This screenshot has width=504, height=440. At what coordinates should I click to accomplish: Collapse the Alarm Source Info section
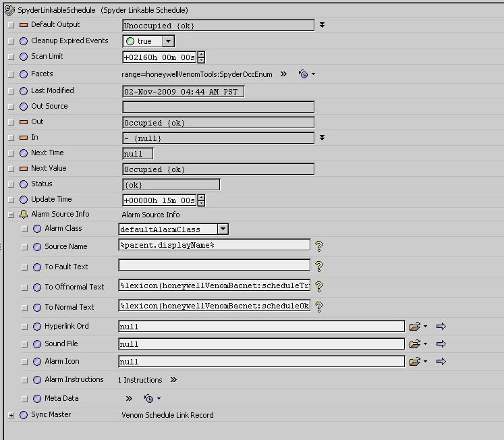click(x=11, y=215)
